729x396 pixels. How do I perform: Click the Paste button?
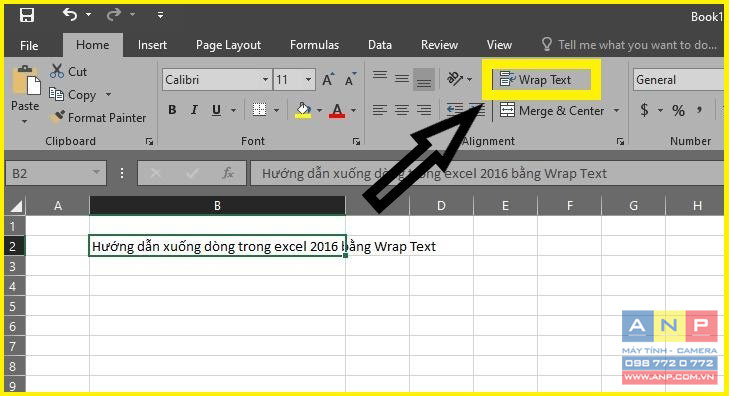tap(25, 94)
